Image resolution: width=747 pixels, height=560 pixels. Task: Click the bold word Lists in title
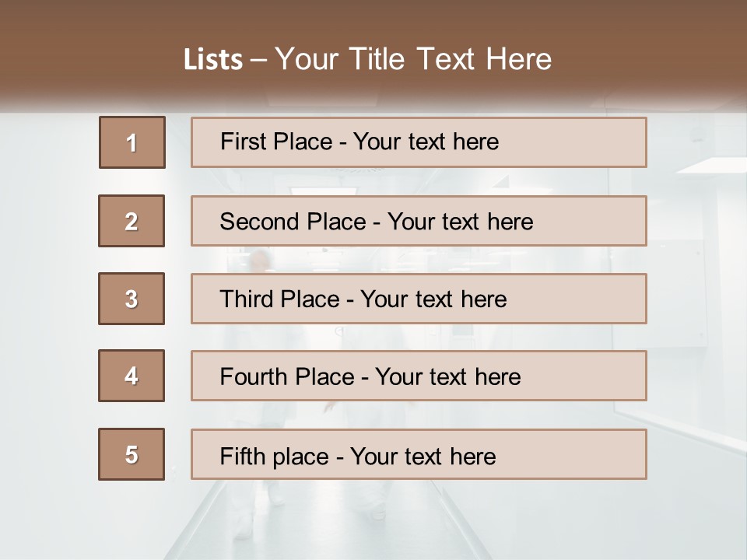(212, 60)
